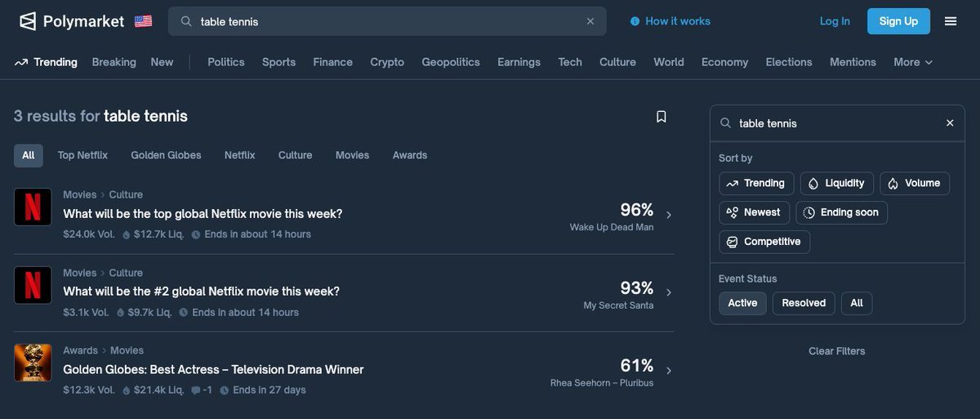Image resolution: width=980 pixels, height=419 pixels.
Task: Open chevron for top Netflix movie market
Action: [669, 215]
